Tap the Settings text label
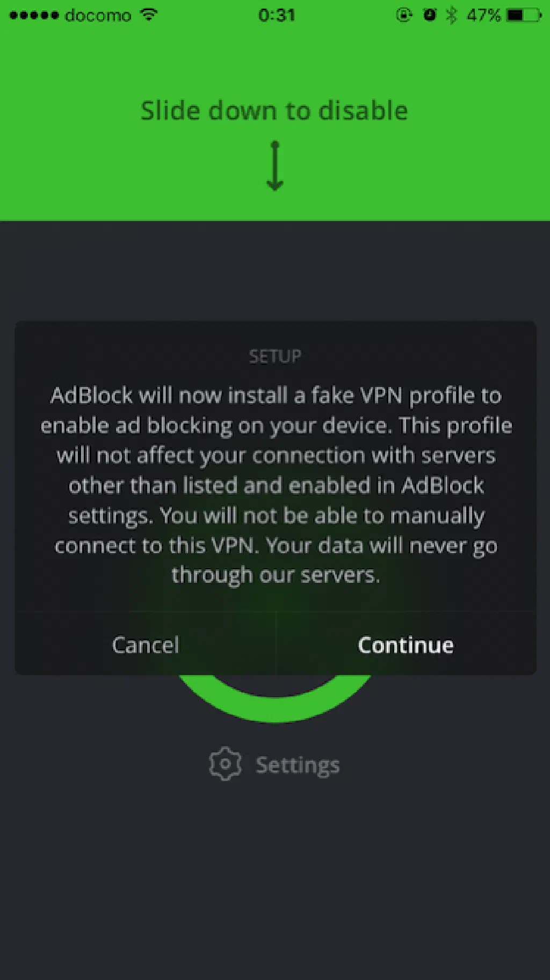Screen dimensions: 550x980 click(x=298, y=765)
